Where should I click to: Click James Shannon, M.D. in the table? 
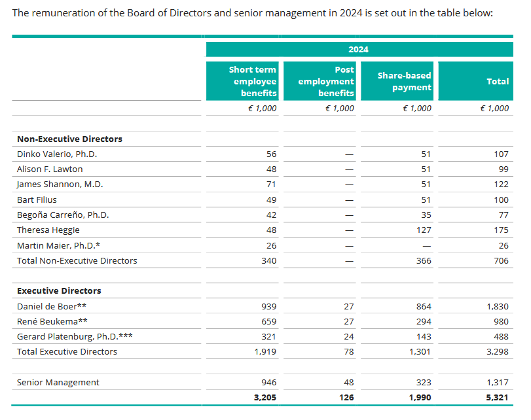click(x=60, y=184)
